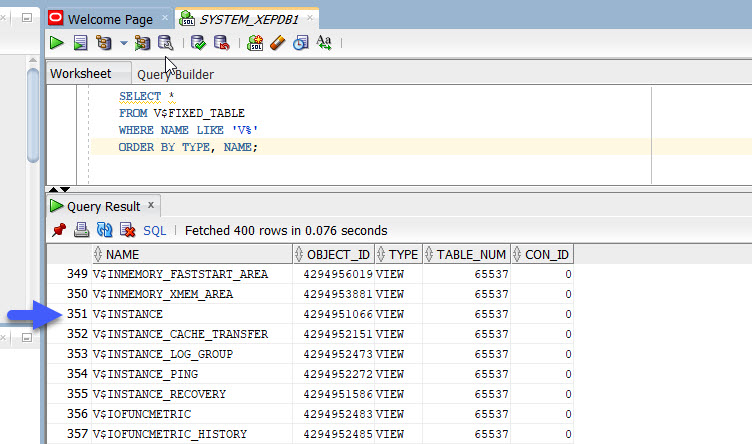Click the left panel scroll-up arrow
Viewport: 752px width, 444px height.
pyautogui.click(x=33, y=60)
